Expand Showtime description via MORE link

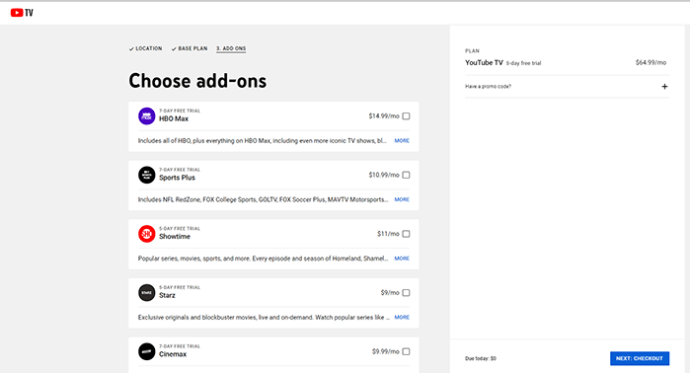(x=402, y=259)
